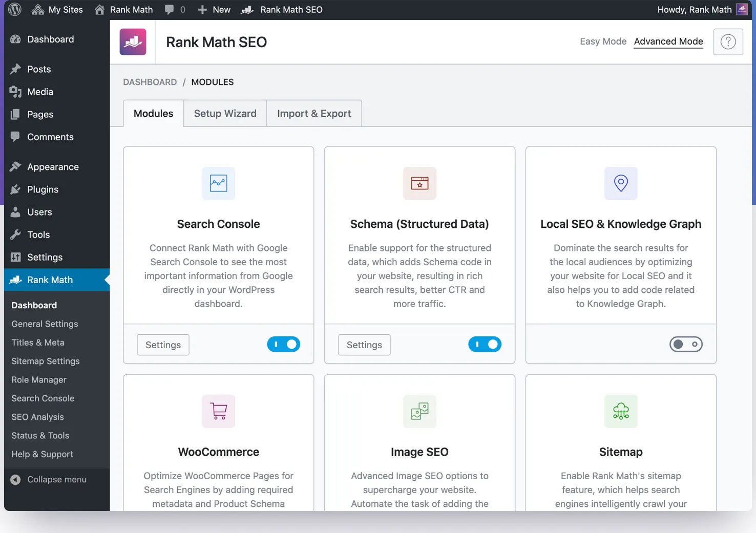Click DASHBOARD breadcrumb link
The width and height of the screenshot is (756, 533).
(x=150, y=82)
